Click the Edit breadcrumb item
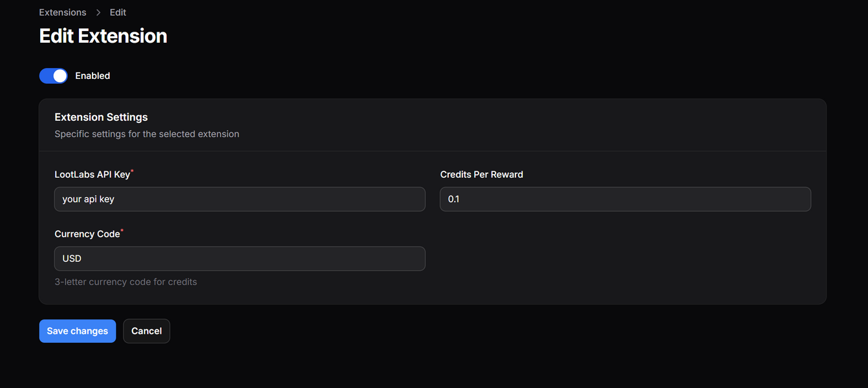The height and width of the screenshot is (388, 868). coord(118,12)
